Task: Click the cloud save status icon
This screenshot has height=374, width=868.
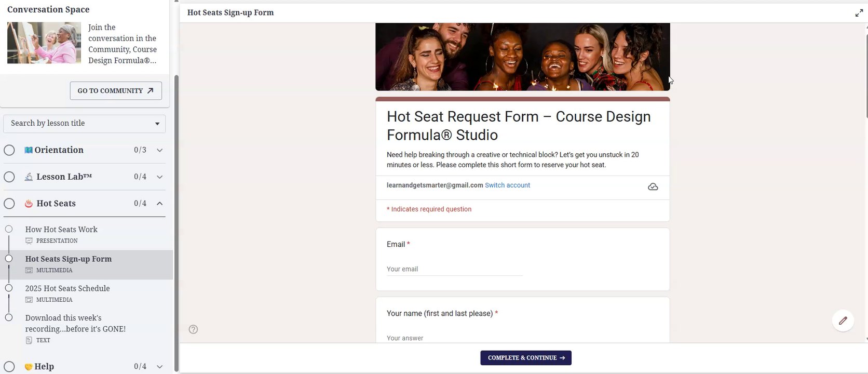Action: pos(653,186)
